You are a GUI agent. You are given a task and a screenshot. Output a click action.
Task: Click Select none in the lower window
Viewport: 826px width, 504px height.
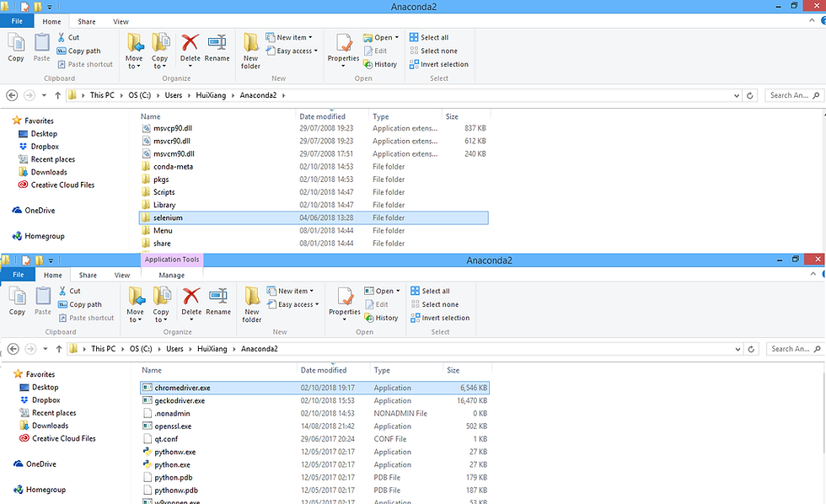435,304
